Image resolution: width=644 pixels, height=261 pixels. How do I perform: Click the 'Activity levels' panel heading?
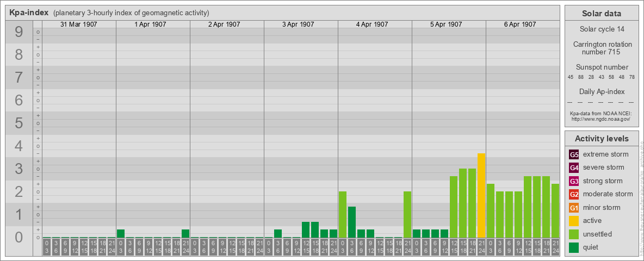602,139
